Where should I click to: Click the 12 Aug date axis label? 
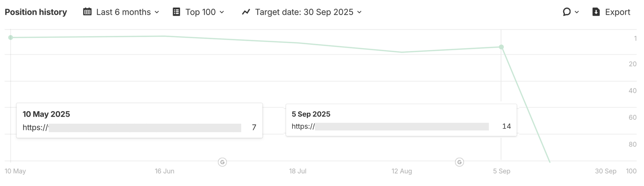point(401,171)
